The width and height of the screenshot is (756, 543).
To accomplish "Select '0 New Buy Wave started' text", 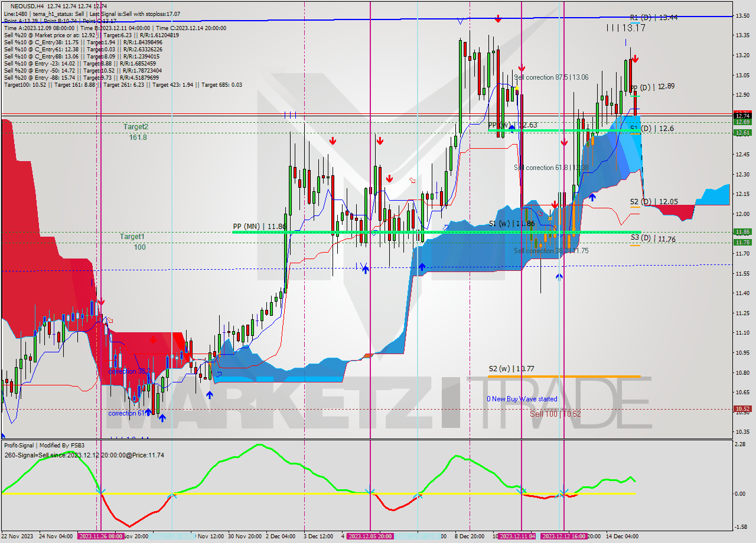I will (522, 399).
